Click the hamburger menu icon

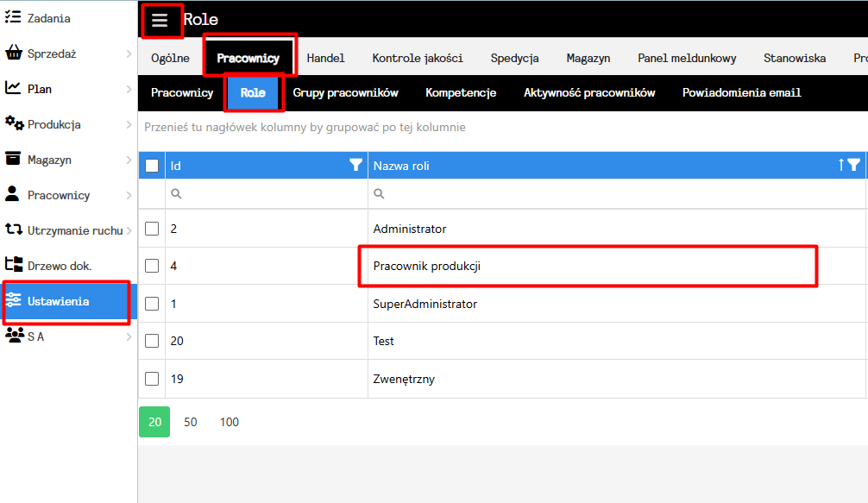coord(160,21)
